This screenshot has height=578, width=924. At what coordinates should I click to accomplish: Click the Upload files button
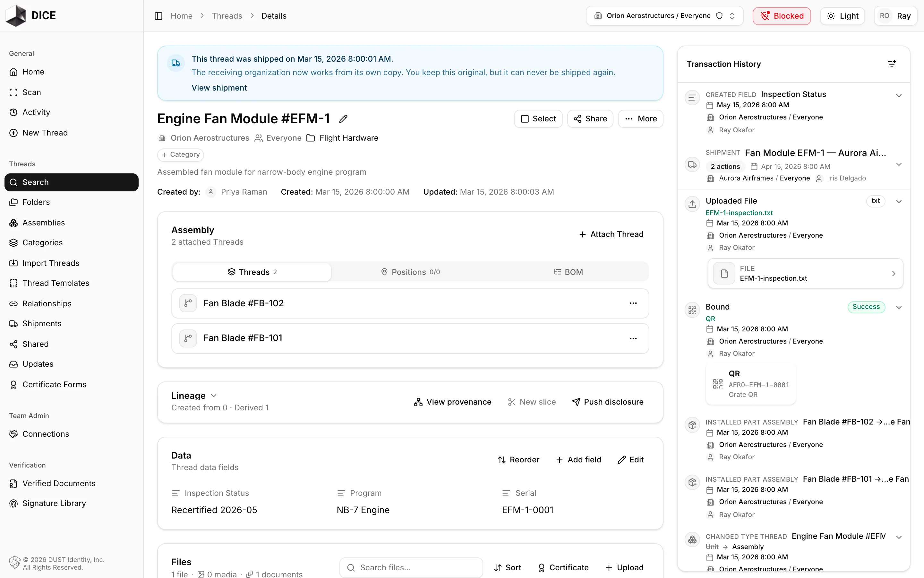click(624, 568)
